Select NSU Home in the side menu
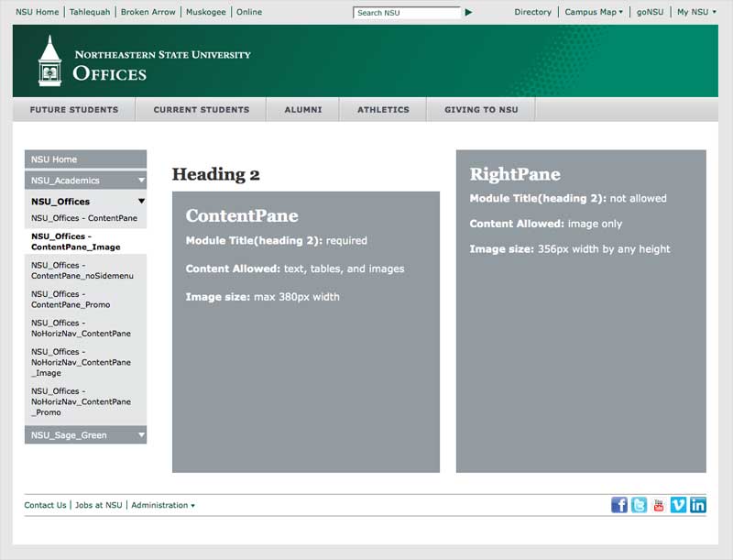 click(x=85, y=159)
